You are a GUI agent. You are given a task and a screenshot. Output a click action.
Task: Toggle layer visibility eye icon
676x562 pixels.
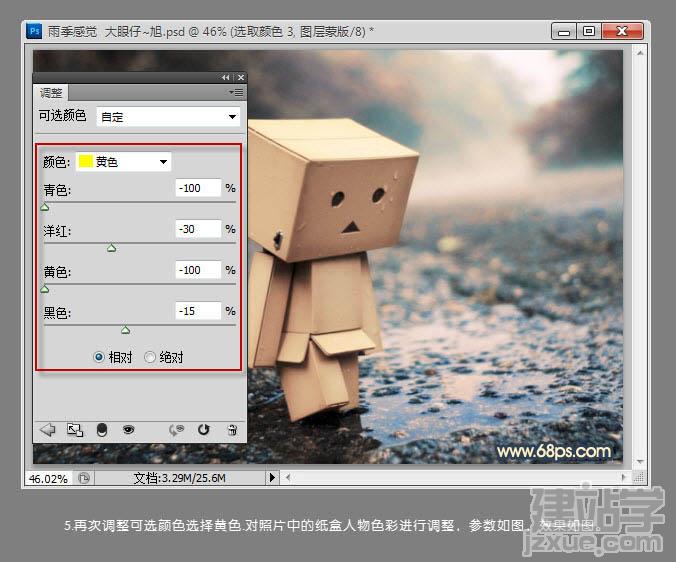point(128,429)
